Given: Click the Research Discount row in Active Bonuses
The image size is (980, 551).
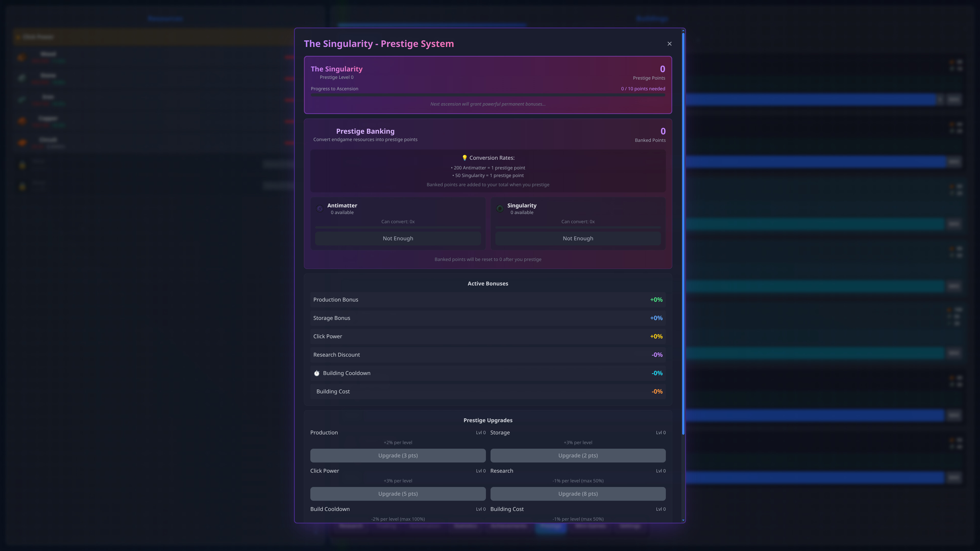Looking at the screenshot, I should (x=488, y=354).
